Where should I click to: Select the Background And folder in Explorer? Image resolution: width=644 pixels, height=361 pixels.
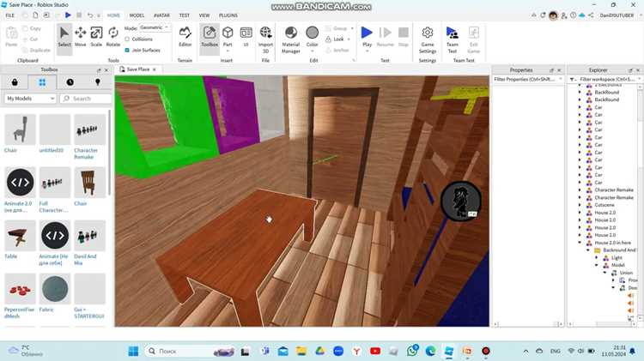pyautogui.click(x=615, y=250)
